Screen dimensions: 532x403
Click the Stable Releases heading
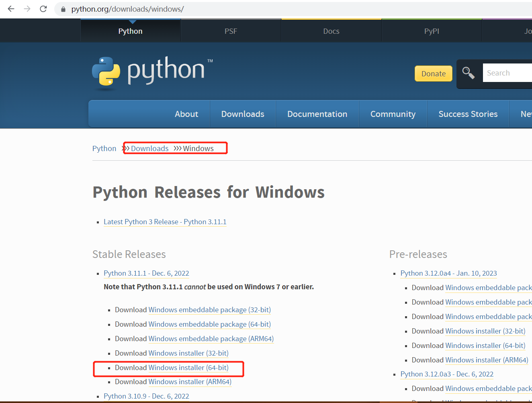coord(129,254)
